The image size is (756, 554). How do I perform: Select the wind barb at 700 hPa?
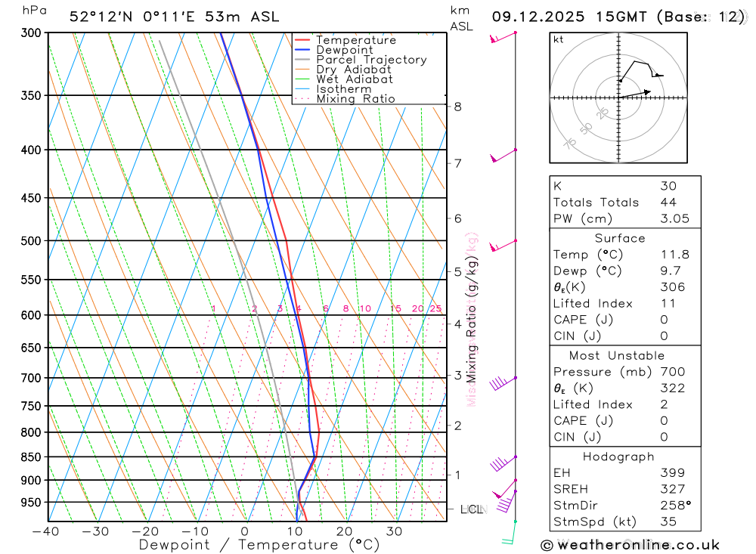click(x=503, y=383)
